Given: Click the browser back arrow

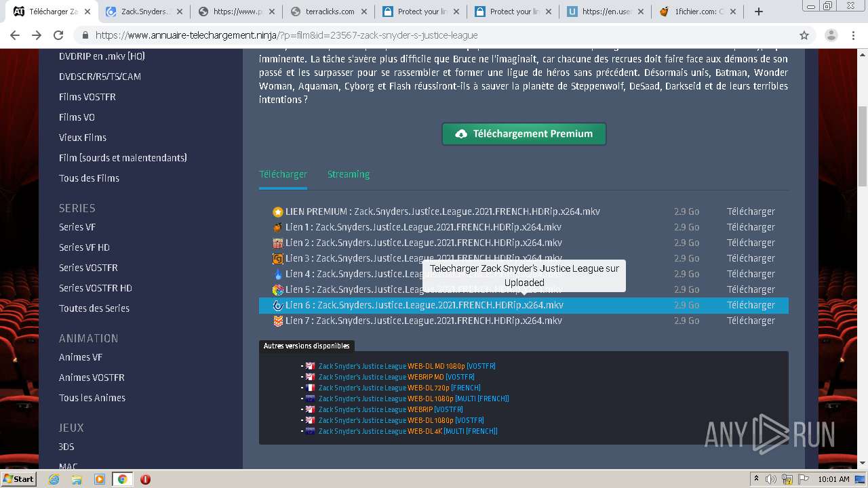Looking at the screenshot, I should pyautogui.click(x=16, y=35).
